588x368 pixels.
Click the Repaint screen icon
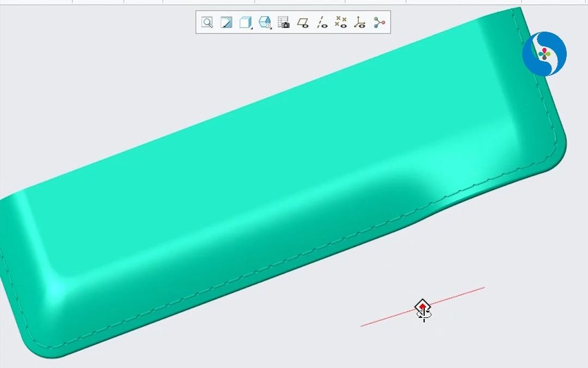click(226, 22)
